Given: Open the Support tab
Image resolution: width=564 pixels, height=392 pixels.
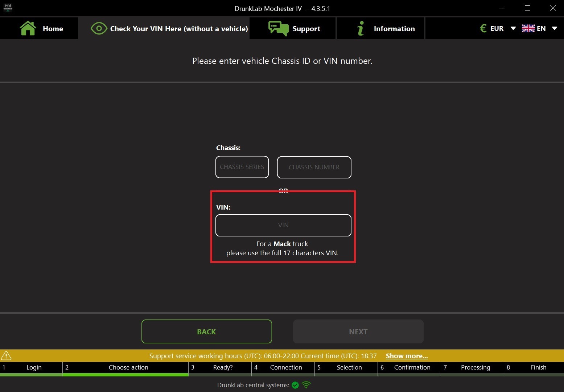Looking at the screenshot, I should [x=306, y=29].
